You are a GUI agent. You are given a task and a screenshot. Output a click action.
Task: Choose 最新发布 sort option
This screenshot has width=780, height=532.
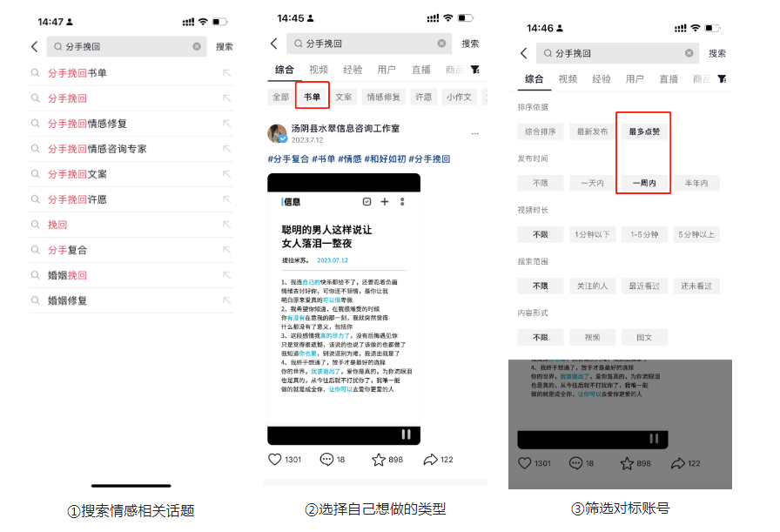(x=592, y=131)
